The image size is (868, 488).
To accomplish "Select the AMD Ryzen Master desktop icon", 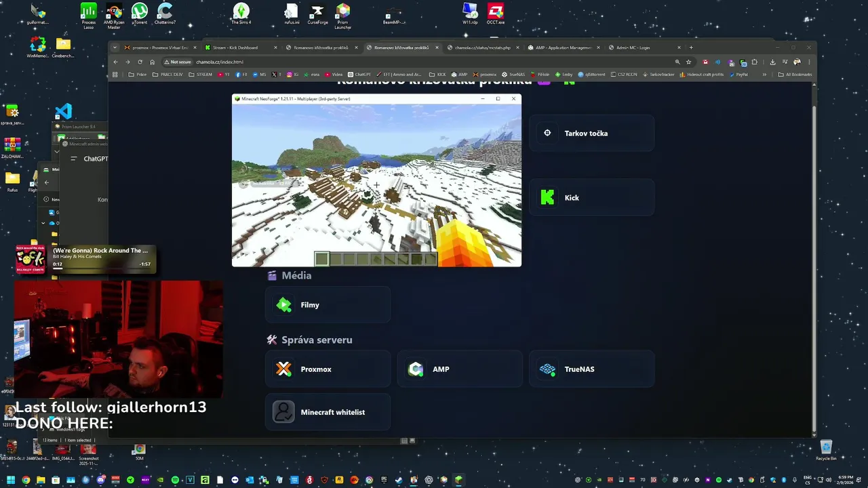I will 114,16.
